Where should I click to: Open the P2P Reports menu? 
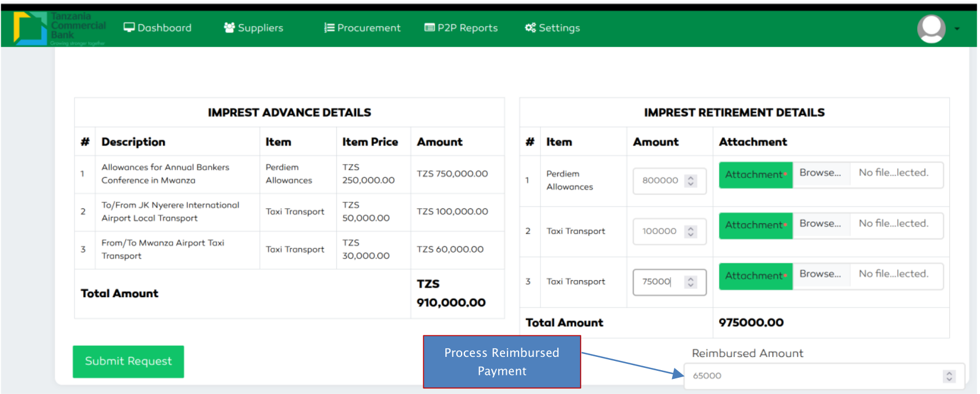(x=462, y=27)
